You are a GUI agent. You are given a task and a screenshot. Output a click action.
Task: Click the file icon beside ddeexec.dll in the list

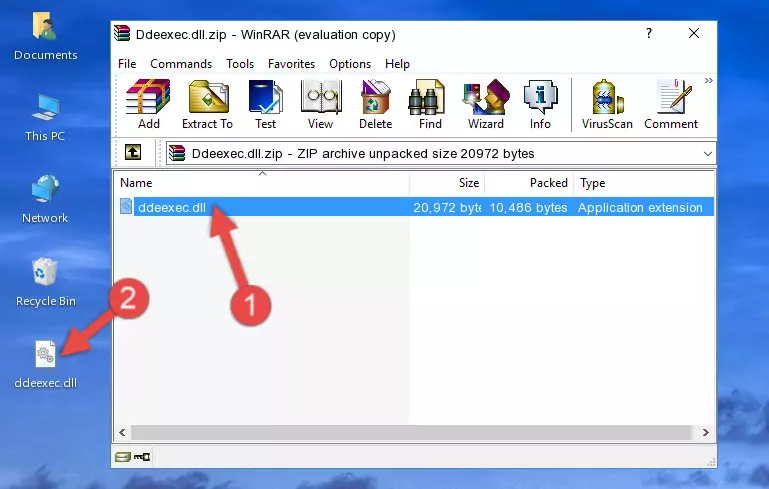point(126,206)
